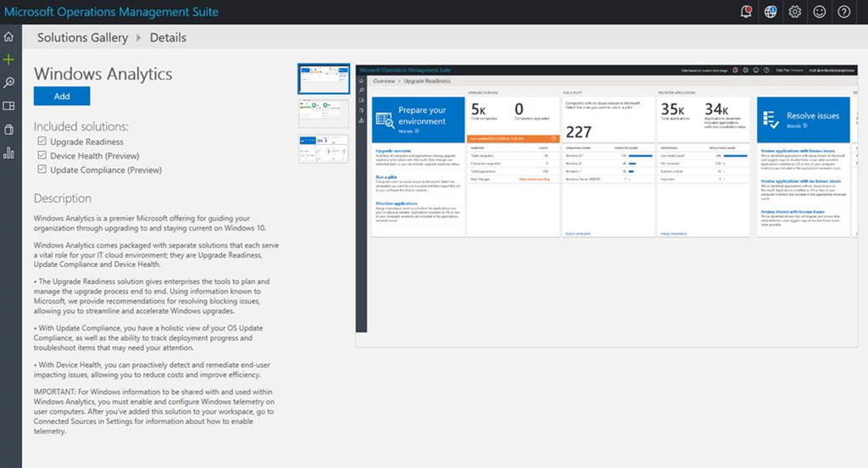Click the shopping bag sidebar icon
The image size is (868, 468).
(9, 130)
